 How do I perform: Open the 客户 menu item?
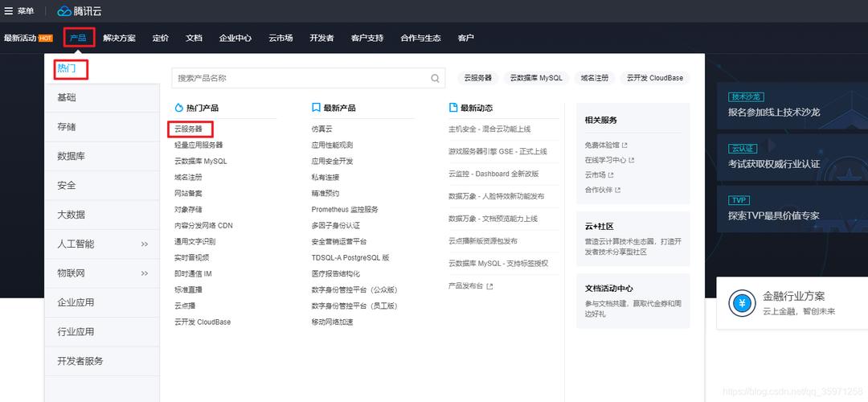(465, 39)
